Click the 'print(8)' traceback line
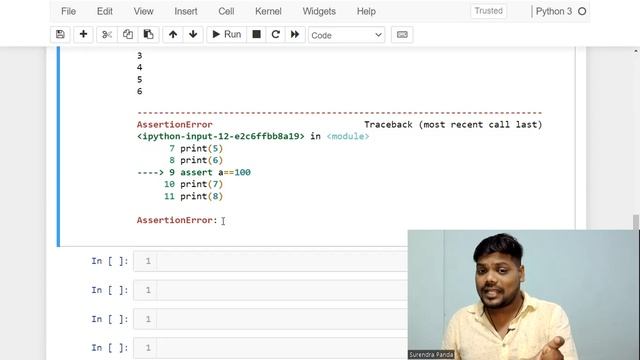 point(193,196)
